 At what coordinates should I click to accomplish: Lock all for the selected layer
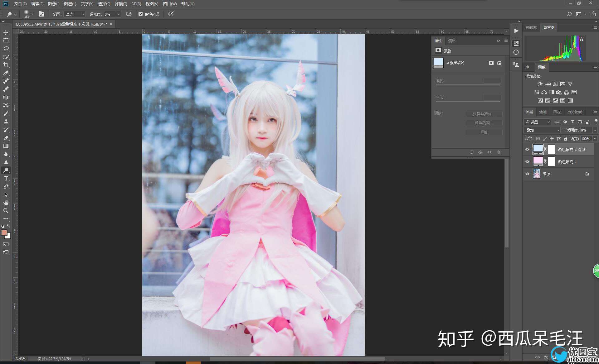[x=566, y=139]
